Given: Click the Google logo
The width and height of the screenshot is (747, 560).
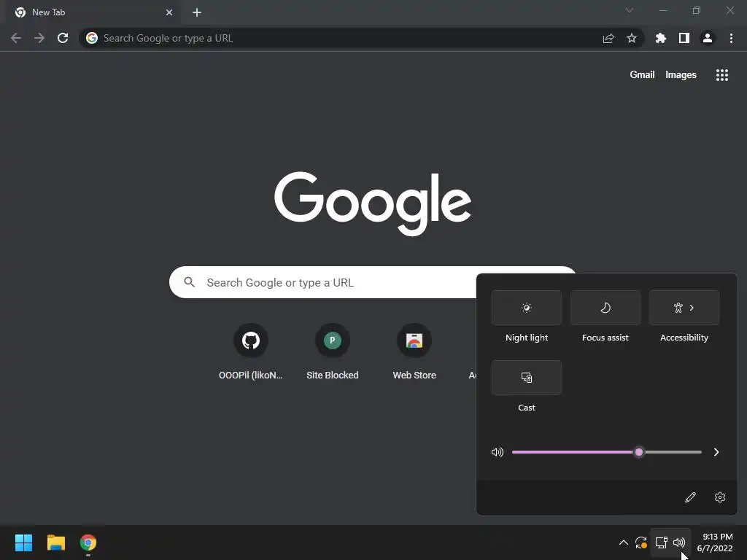Looking at the screenshot, I should pyautogui.click(x=373, y=203).
